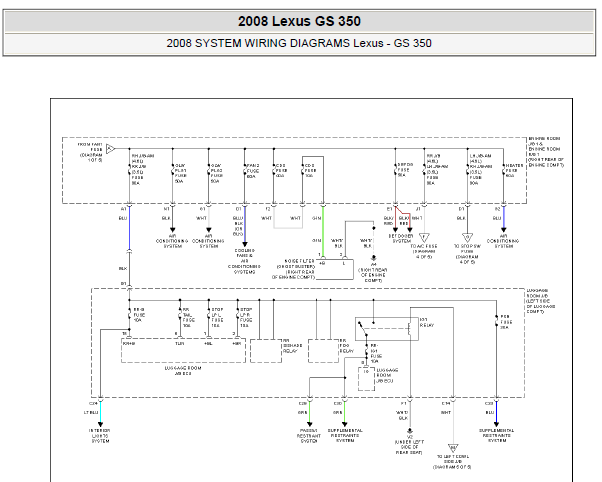Select the "COOLING FANS & AIR CONDITIONING SYSTEMS" label
The image size is (602, 482).
coord(245,261)
